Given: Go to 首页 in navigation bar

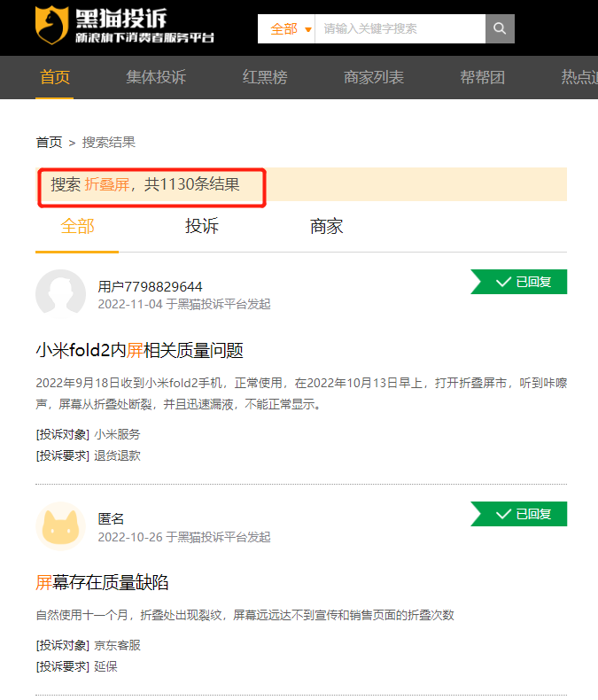Looking at the screenshot, I should (x=55, y=77).
